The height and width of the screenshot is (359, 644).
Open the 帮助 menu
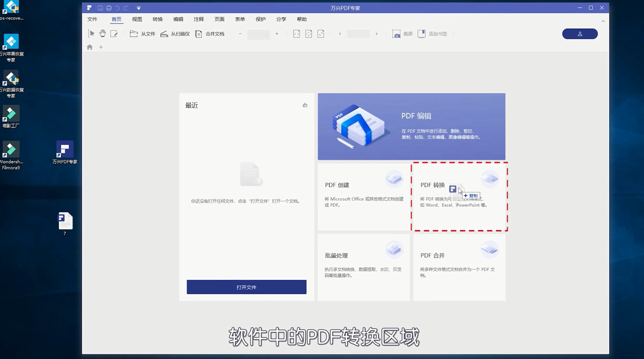302,19
